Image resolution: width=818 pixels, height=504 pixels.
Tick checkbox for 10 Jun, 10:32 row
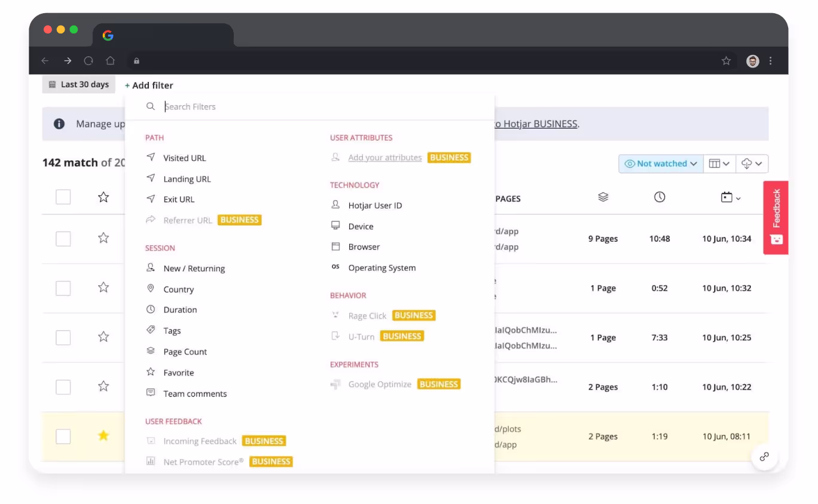click(x=63, y=288)
